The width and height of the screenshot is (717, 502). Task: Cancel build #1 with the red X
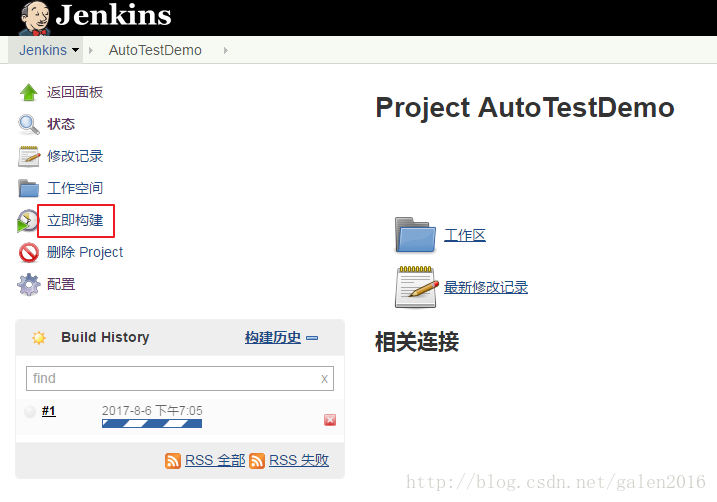tap(330, 420)
